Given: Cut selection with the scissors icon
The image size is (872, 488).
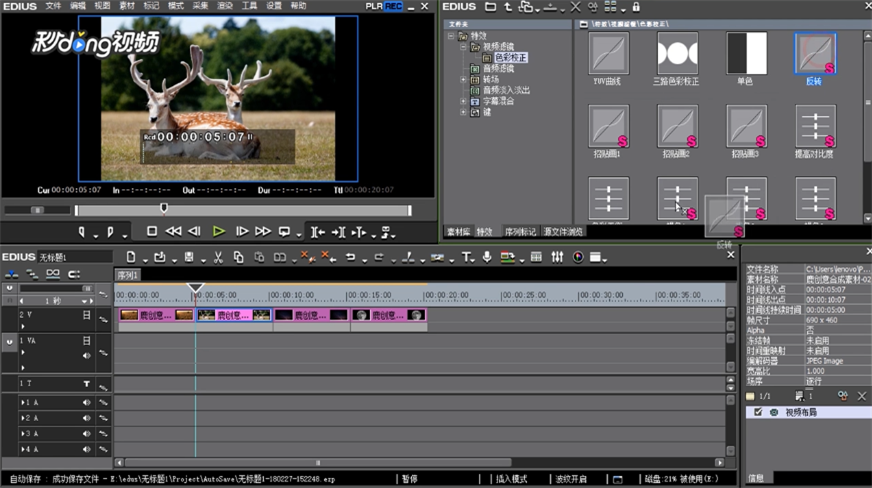Looking at the screenshot, I should point(218,257).
